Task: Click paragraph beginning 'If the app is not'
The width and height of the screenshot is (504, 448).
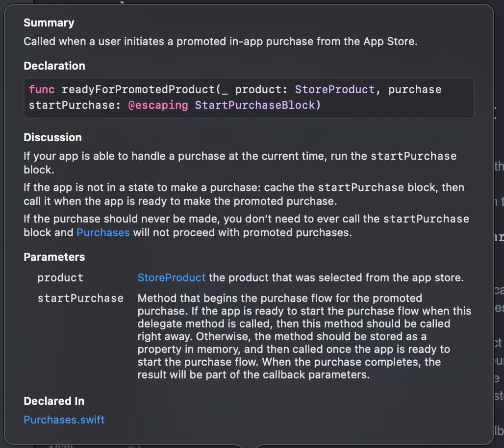Action: (244, 194)
